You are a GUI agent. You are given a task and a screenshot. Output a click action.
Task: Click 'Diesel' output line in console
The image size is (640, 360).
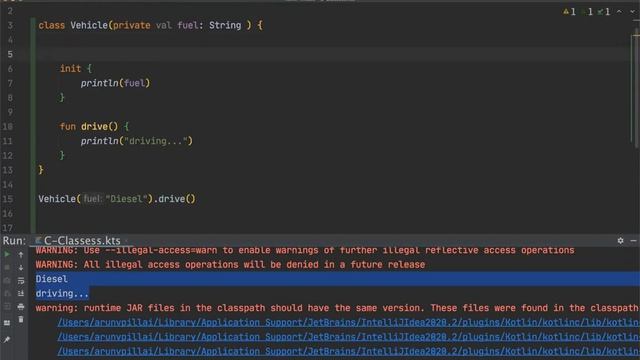(x=51, y=279)
